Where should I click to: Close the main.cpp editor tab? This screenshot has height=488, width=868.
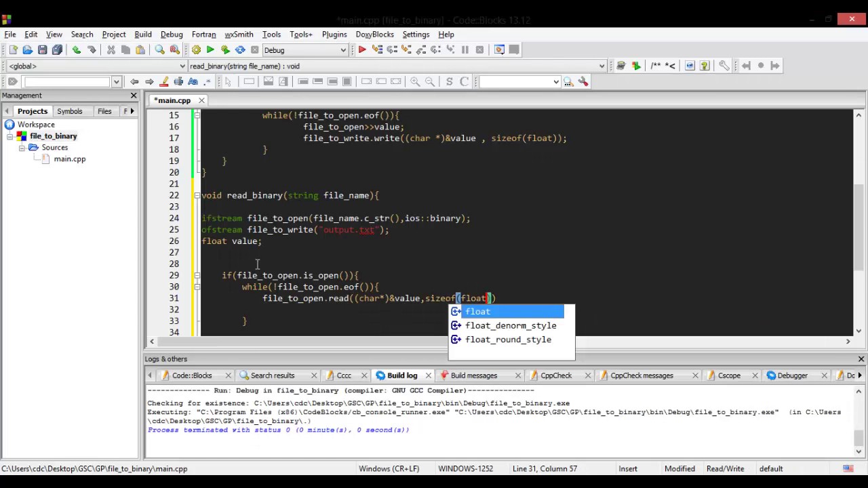[201, 100]
